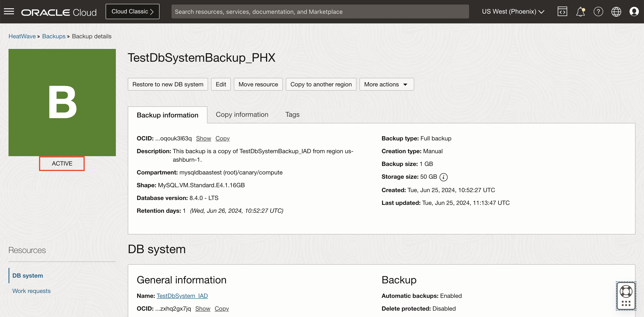
Task: Open the hamburger navigation menu
Action: pos(9,11)
